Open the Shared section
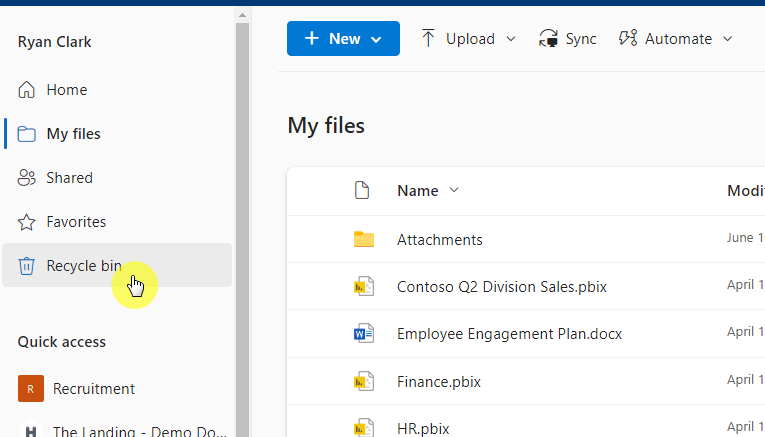Screen dimensions: 765x437 click(117, 178)
